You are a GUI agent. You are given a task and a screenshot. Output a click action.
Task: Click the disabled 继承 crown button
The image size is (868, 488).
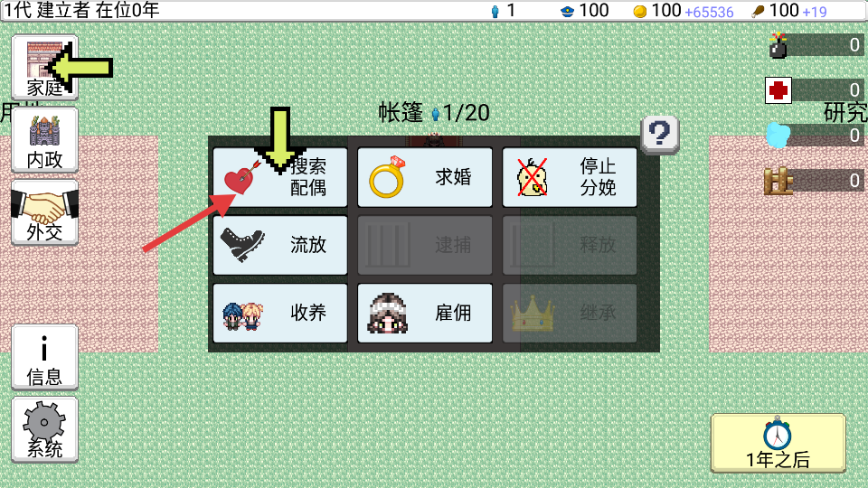570,314
